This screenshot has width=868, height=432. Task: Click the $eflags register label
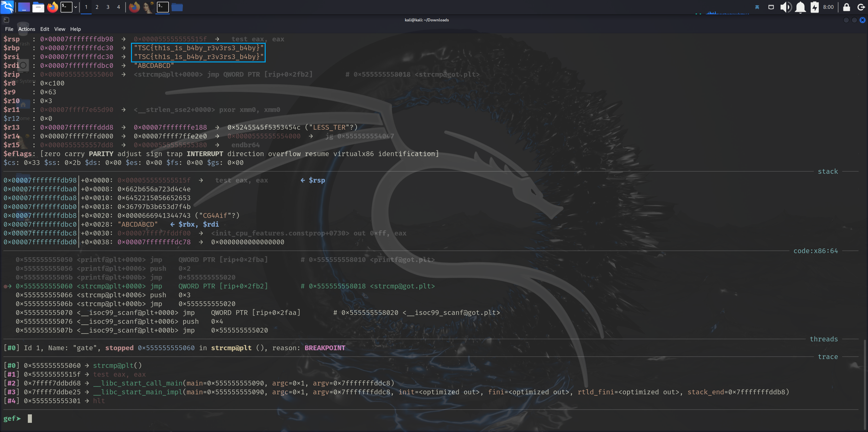click(x=18, y=154)
